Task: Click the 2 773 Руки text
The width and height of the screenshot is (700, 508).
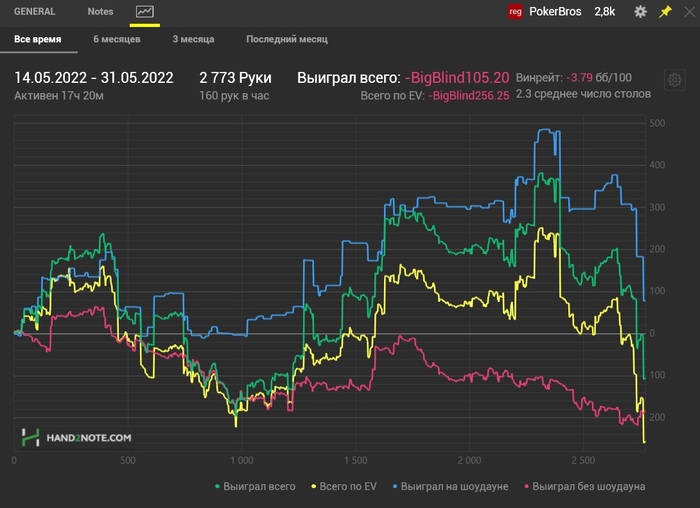Action: pyautogui.click(x=235, y=78)
